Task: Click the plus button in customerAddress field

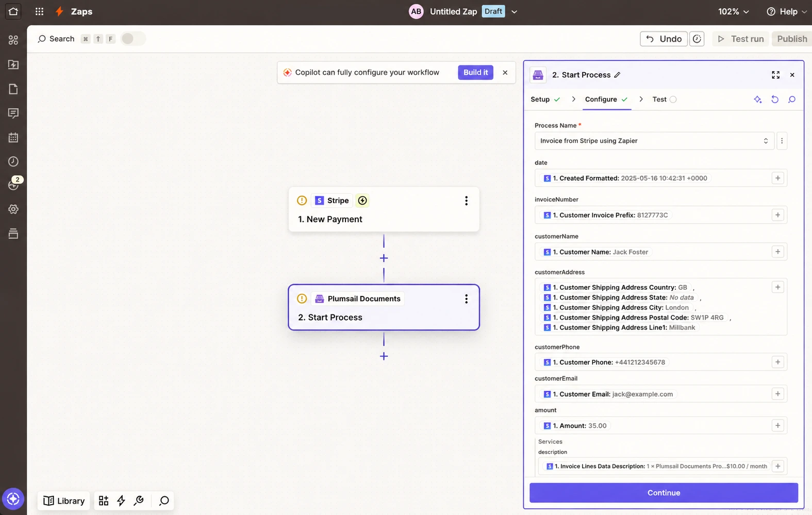Action: click(x=777, y=287)
